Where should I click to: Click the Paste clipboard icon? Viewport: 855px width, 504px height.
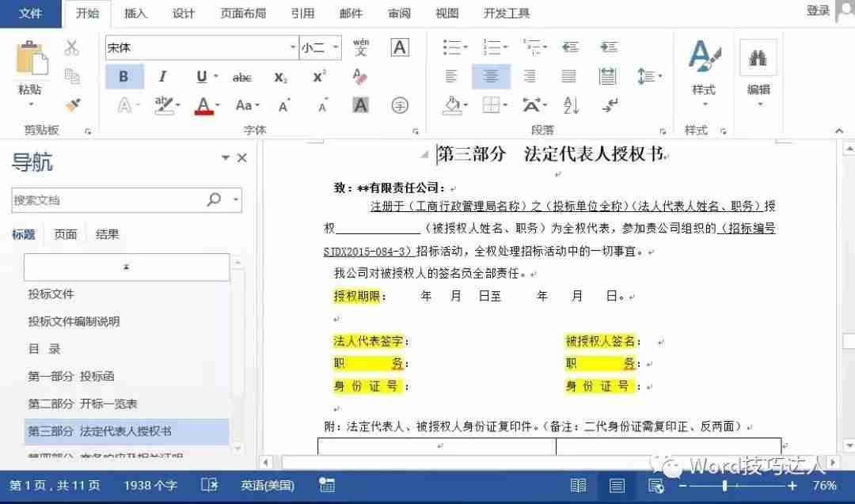31,59
